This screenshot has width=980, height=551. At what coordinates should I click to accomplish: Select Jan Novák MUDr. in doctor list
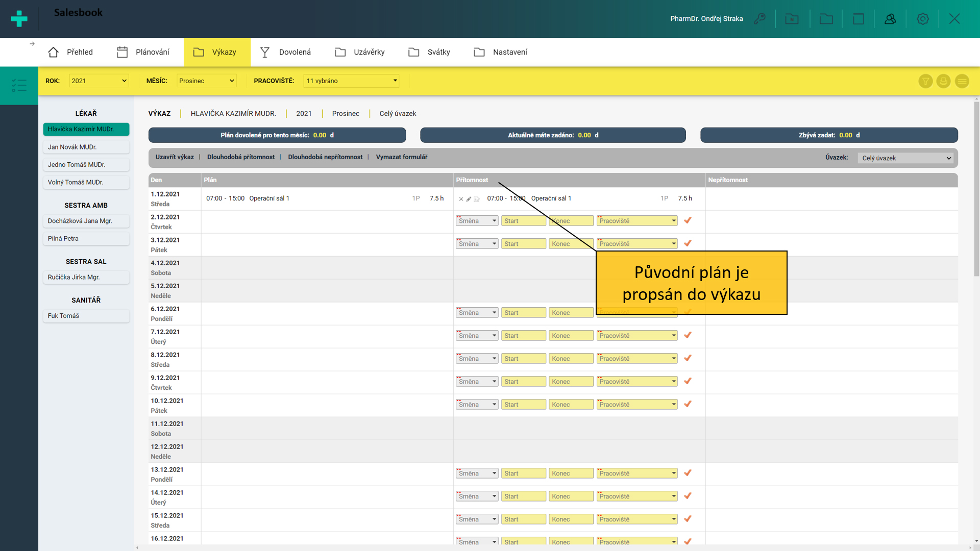click(x=86, y=147)
